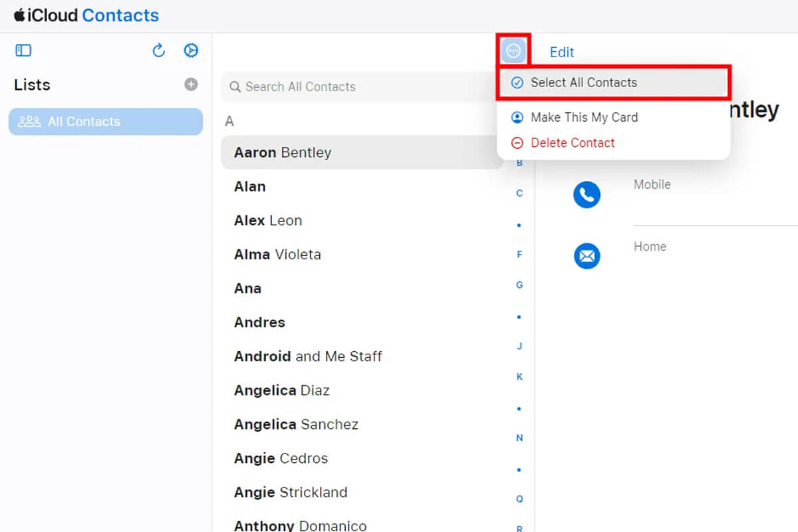Click the Apple iCloud logo
The width and height of the screenshot is (798, 532).
tap(20, 15)
